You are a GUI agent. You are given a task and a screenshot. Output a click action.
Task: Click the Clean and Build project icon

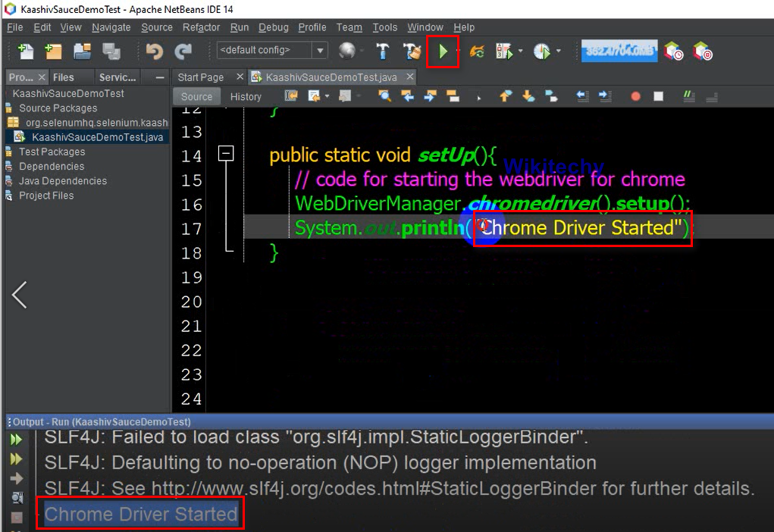[x=412, y=51]
